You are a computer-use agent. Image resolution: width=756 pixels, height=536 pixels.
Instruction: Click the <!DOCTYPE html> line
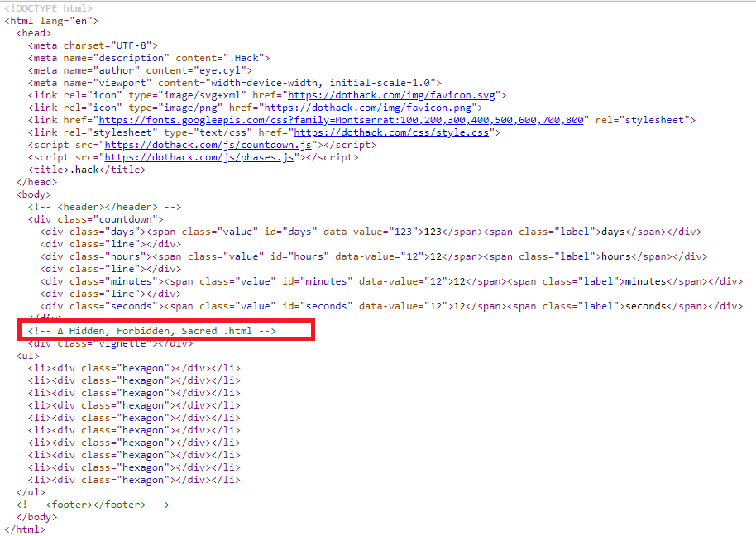(48, 8)
